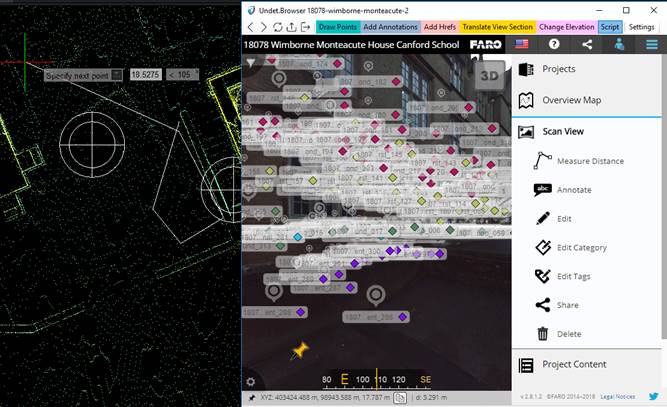
Task: Click the Add Hrefs button
Action: (440, 27)
